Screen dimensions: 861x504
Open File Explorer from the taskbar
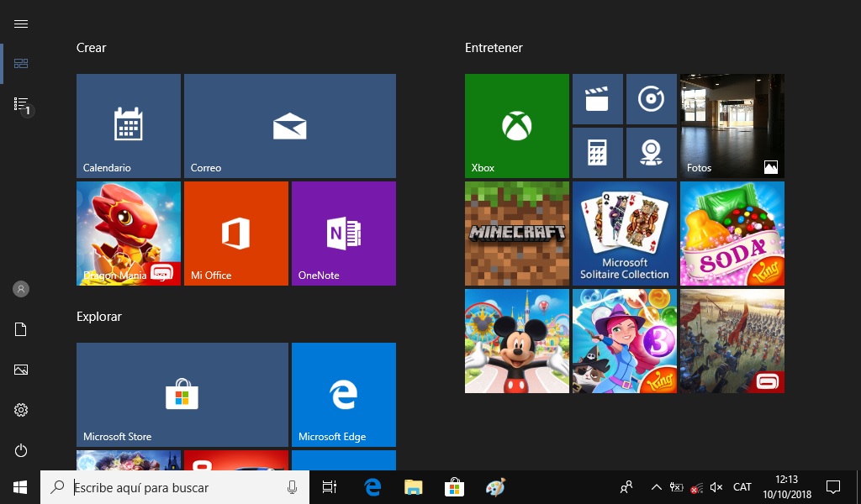[414, 487]
